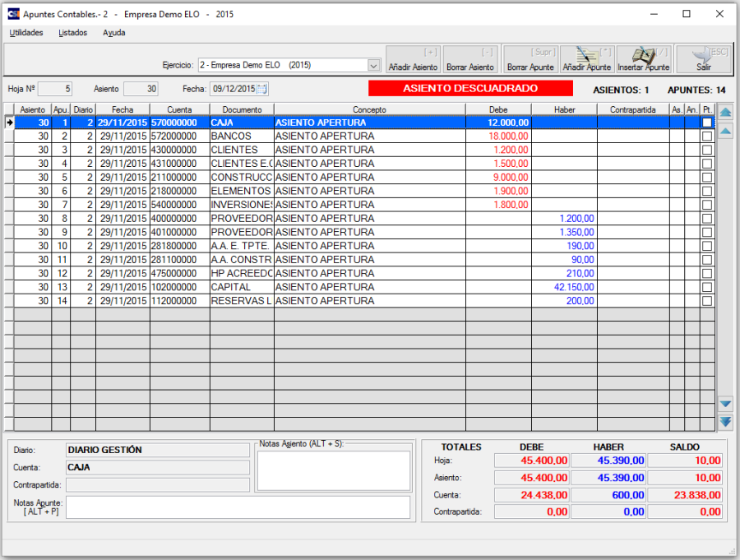This screenshot has width=740, height=560.
Task: Toggle Pt. checkbox for CLIENTES row 3
Action: click(707, 150)
